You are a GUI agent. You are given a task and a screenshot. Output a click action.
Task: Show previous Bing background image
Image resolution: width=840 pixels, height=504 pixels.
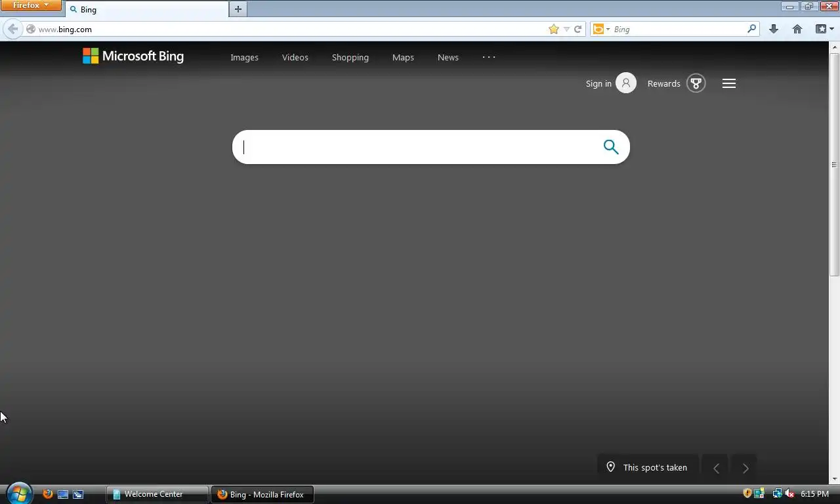coord(716,468)
